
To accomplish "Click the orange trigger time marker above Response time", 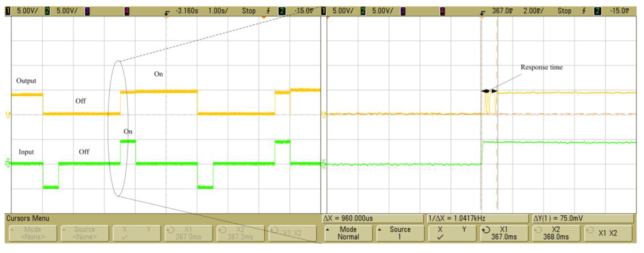I will click(x=482, y=18).
